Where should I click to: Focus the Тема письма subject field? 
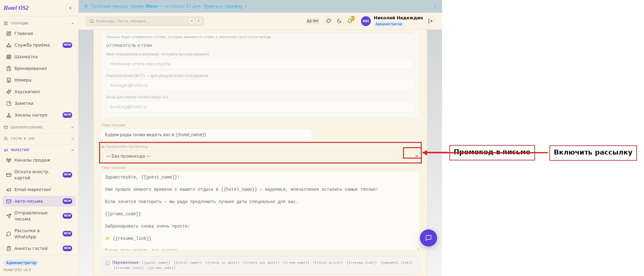click(207, 135)
